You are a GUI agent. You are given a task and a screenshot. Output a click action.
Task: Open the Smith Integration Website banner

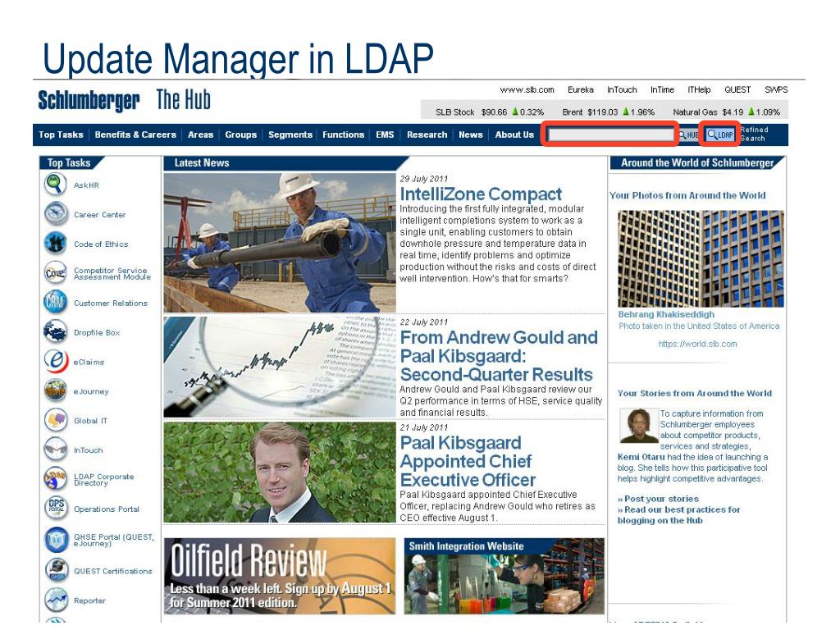(504, 575)
